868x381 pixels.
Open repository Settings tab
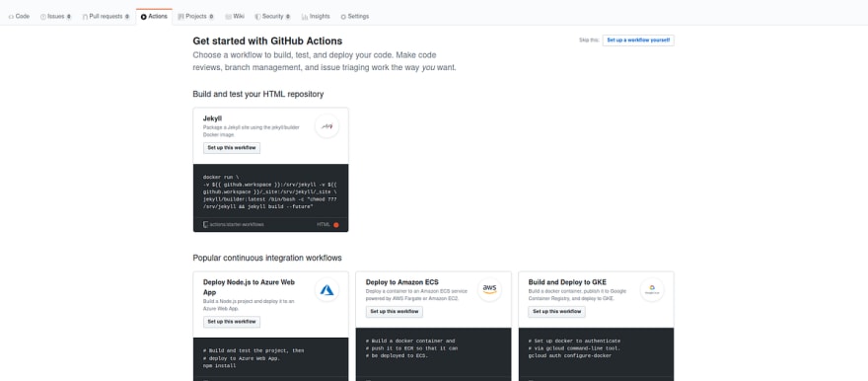click(355, 17)
